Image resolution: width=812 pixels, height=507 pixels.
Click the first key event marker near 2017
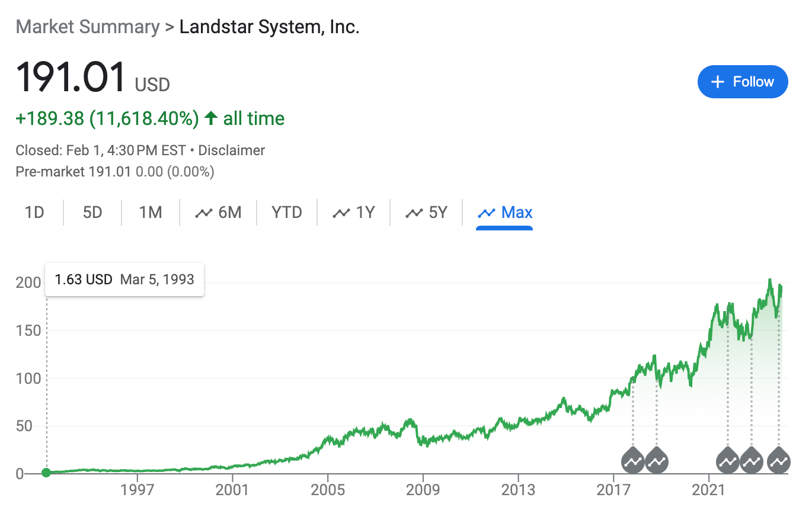click(x=632, y=460)
